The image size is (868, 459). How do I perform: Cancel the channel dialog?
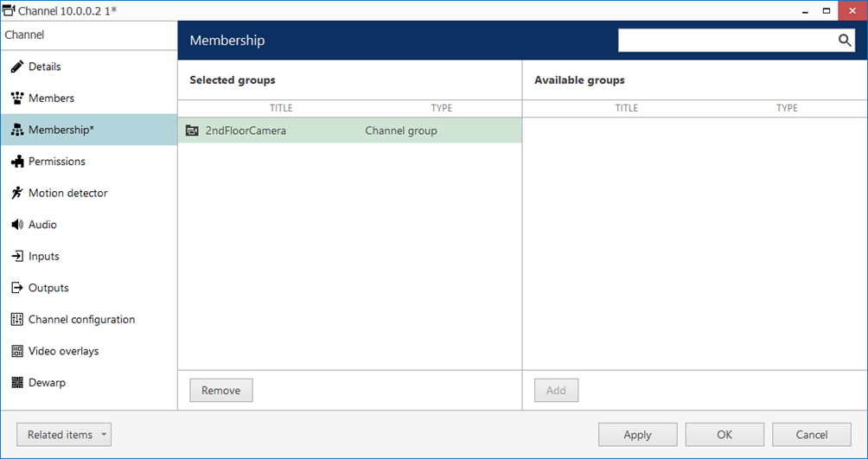pos(811,435)
